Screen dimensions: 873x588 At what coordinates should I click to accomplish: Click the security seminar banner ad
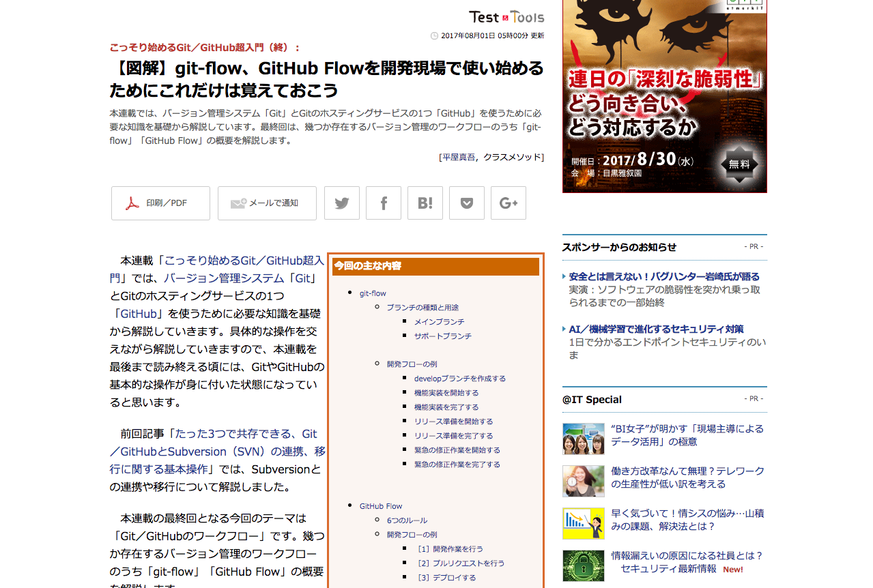(665, 96)
